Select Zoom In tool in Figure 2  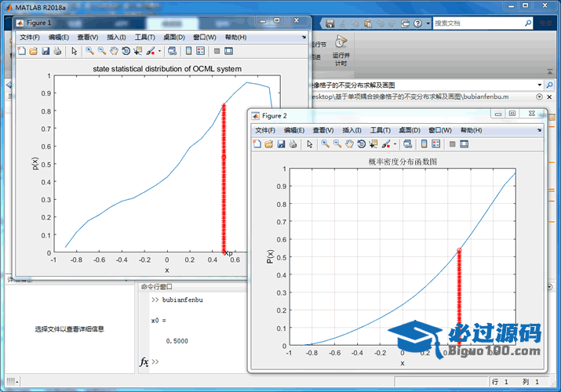tap(325, 144)
